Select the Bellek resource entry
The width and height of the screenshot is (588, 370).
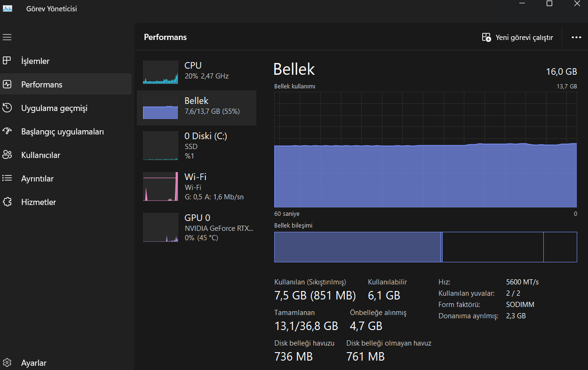pyautogui.click(x=197, y=108)
